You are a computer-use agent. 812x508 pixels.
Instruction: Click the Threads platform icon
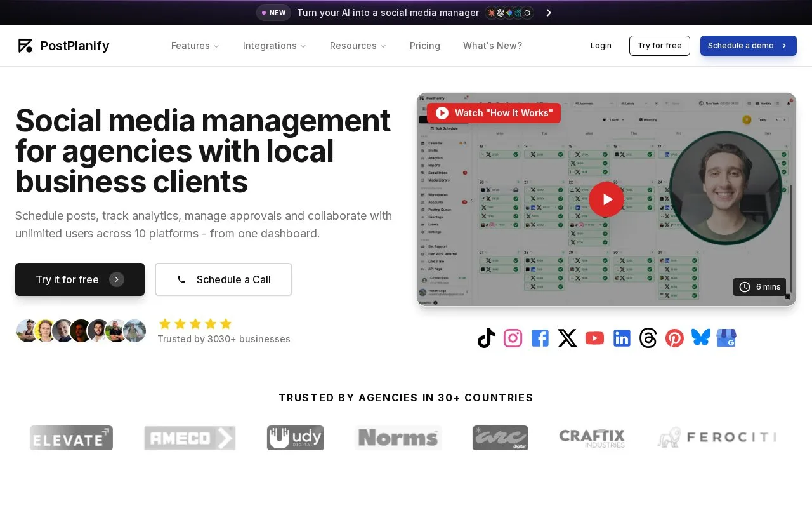point(648,338)
